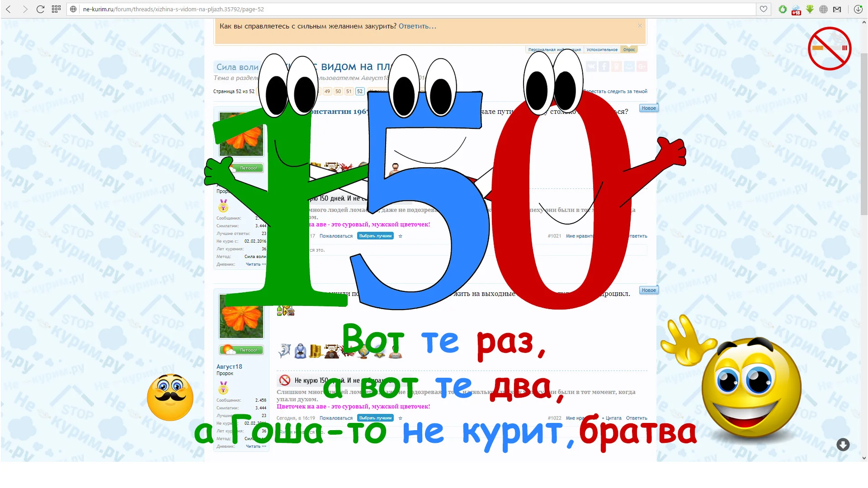Click the green download arrow extension icon
The width and height of the screenshot is (868, 488).
click(x=810, y=9)
